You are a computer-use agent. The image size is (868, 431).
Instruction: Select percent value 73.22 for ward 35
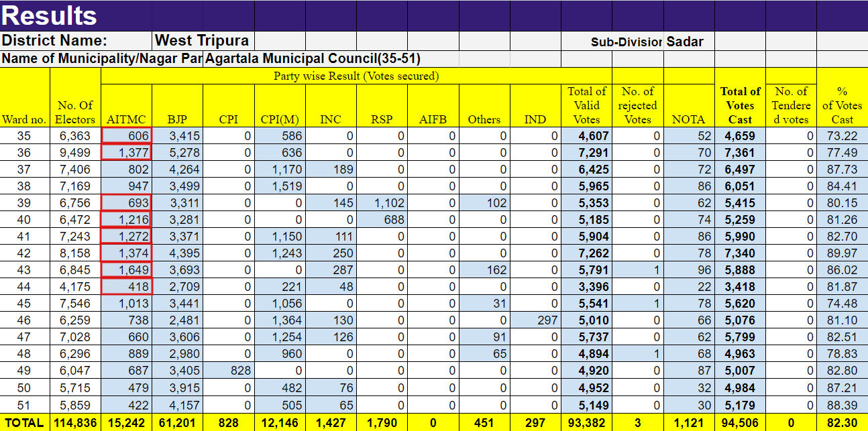pos(842,136)
